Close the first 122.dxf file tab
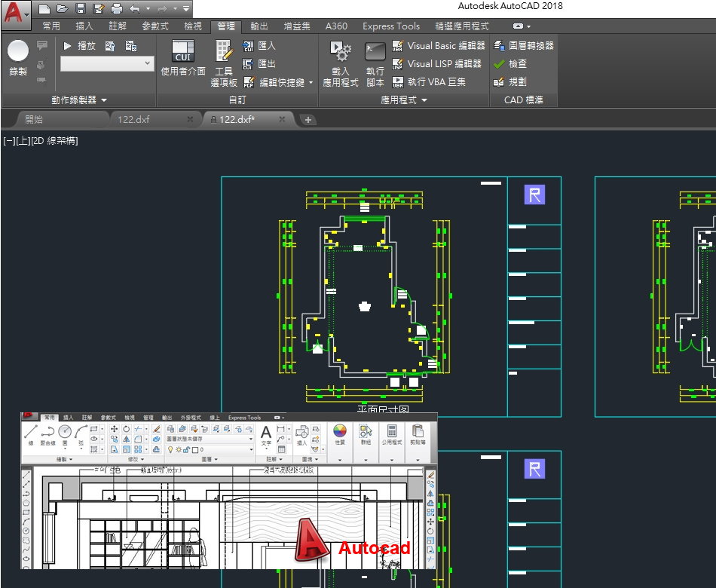 click(x=191, y=119)
